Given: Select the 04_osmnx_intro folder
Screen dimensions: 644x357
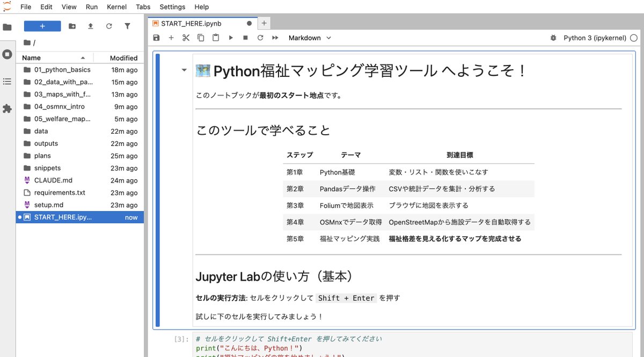Looking at the screenshot, I should pos(80,107).
